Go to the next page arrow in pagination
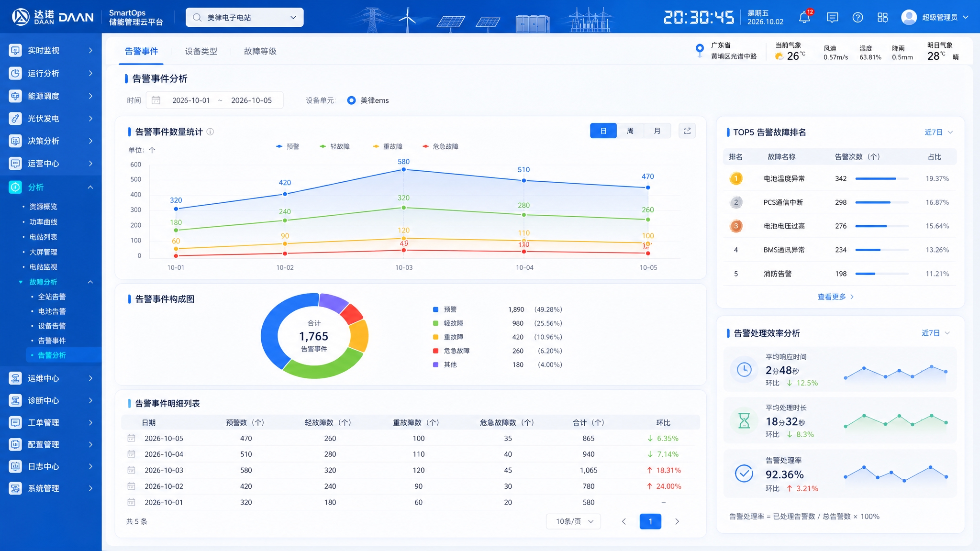 (677, 521)
